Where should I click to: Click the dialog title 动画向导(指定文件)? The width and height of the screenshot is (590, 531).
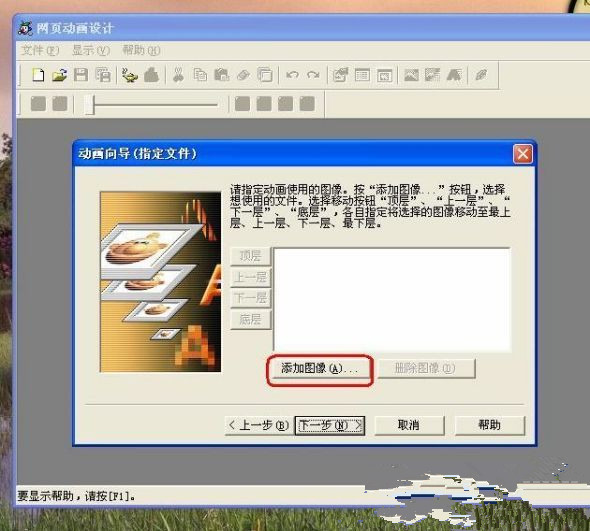(x=138, y=154)
